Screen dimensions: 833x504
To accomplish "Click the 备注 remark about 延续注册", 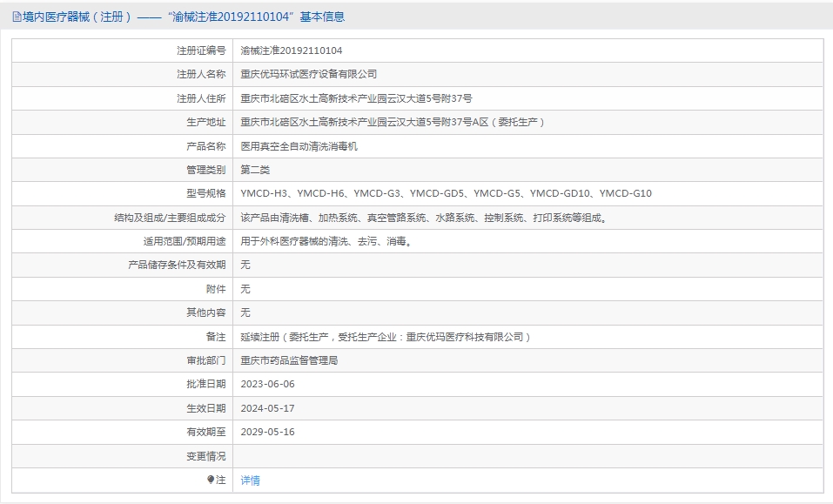I will pyautogui.click(x=386, y=336).
